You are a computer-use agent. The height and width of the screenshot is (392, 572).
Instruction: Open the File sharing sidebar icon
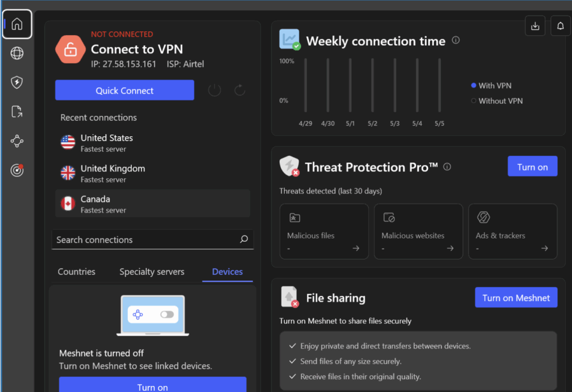click(17, 112)
